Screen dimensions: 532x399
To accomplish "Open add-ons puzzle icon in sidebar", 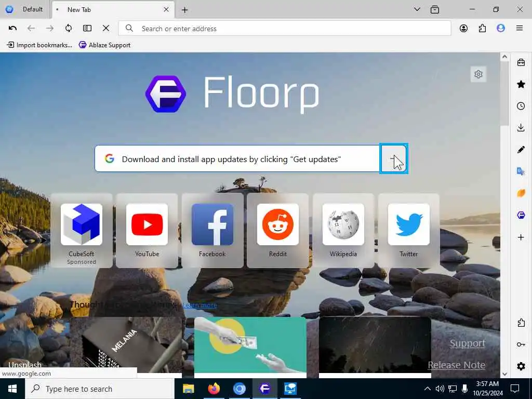I will pos(521,323).
